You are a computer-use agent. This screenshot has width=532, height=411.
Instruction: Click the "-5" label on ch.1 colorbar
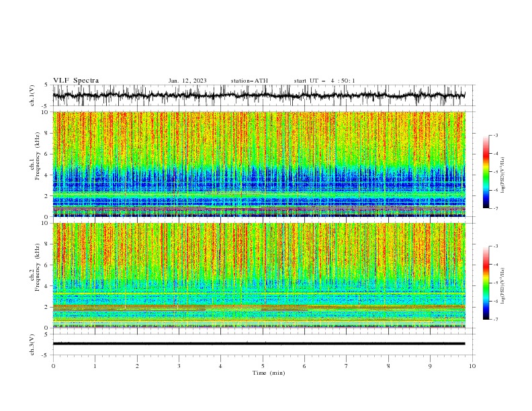point(495,172)
